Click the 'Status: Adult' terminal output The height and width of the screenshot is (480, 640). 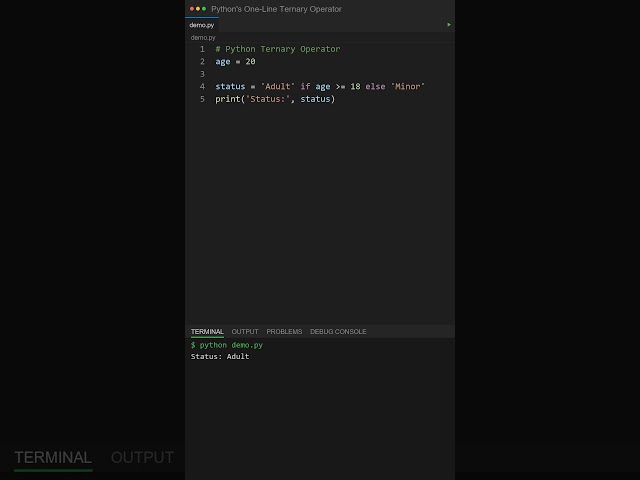click(x=220, y=356)
